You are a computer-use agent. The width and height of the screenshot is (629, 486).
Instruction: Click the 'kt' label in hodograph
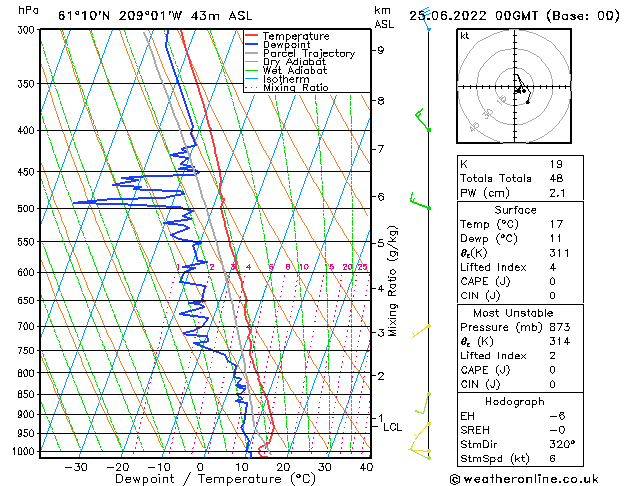[465, 36]
